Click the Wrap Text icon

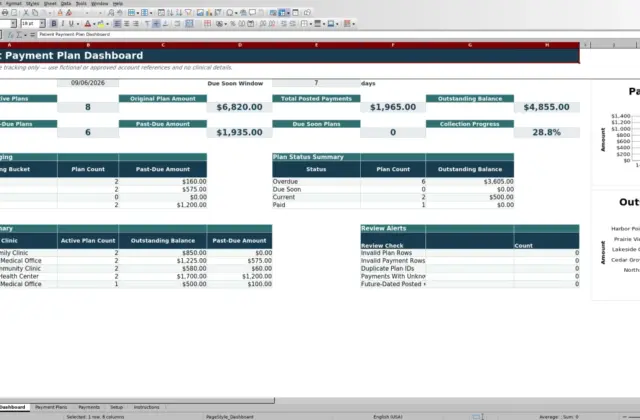177,24
